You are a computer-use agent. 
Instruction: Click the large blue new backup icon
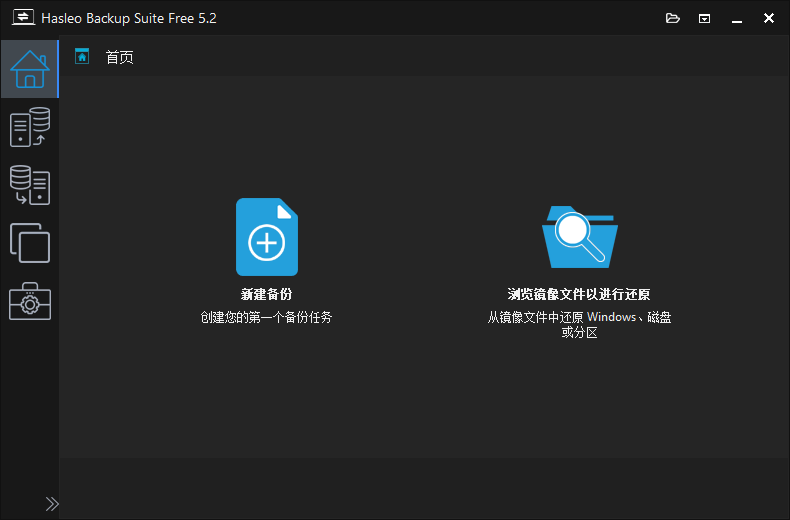click(266, 237)
